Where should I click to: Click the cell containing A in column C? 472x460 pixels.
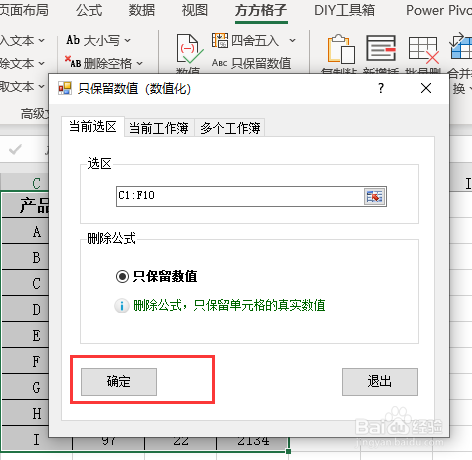25,231
